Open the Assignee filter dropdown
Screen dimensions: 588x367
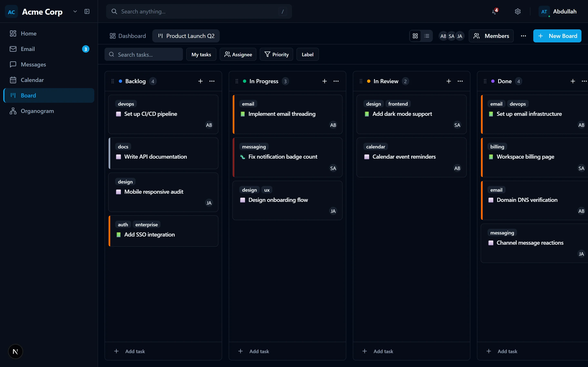point(238,54)
